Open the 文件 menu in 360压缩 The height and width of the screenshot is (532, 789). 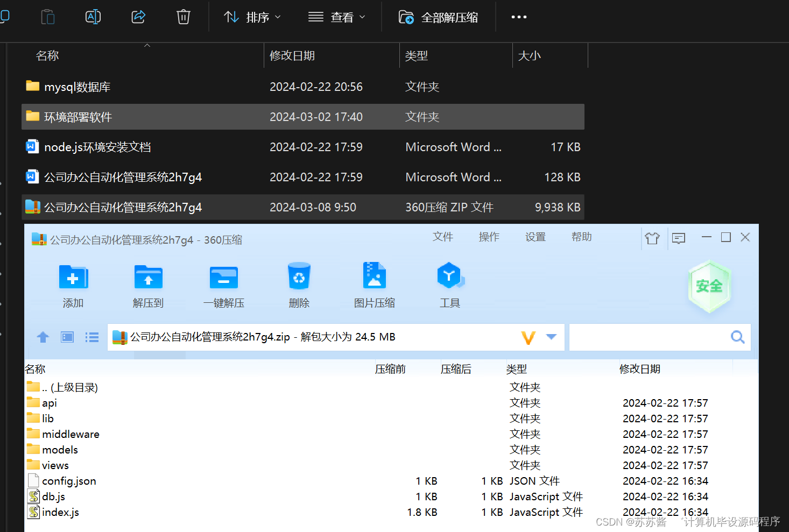[443, 237]
